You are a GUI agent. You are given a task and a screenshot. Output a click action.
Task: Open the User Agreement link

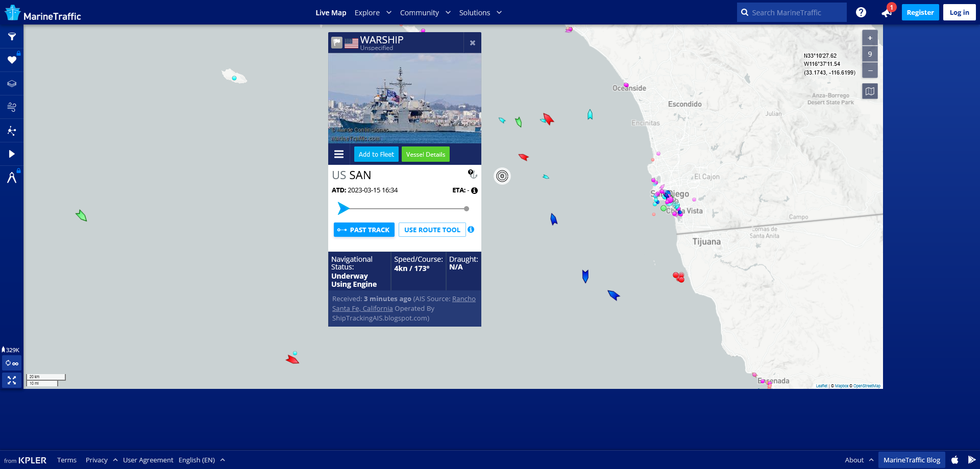(148, 460)
